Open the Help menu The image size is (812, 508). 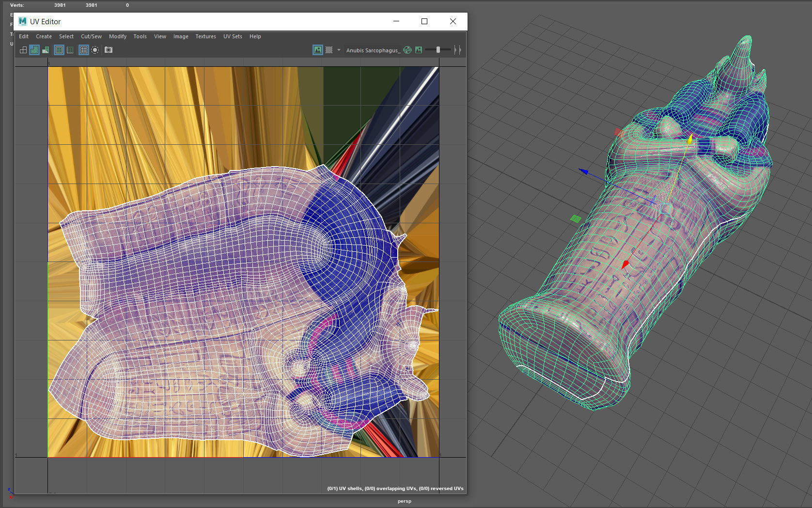click(x=255, y=36)
